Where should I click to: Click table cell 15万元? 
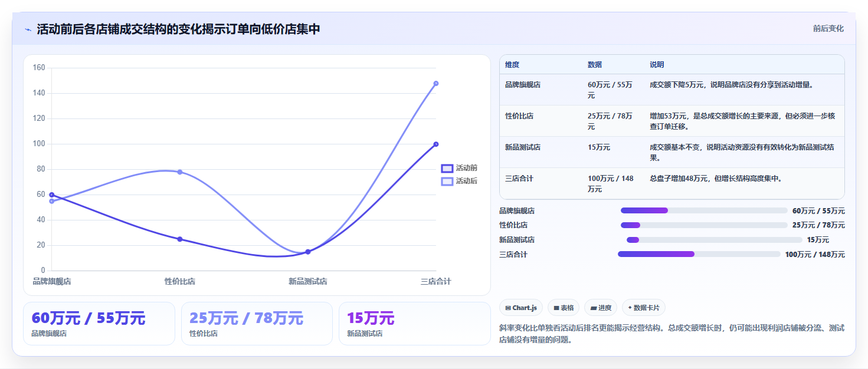pos(599,147)
